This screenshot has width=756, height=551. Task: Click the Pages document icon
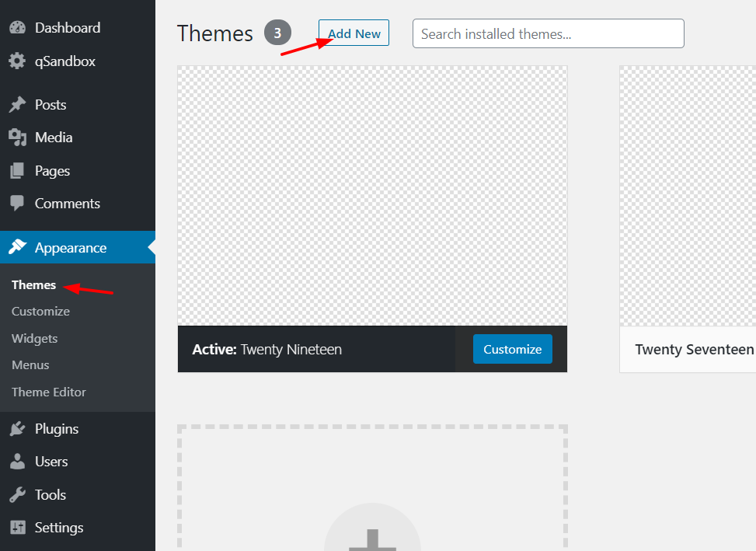(x=17, y=171)
